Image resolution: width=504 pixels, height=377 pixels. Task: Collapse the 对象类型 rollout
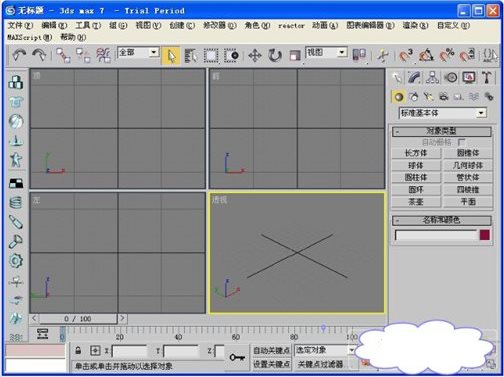[x=441, y=131]
